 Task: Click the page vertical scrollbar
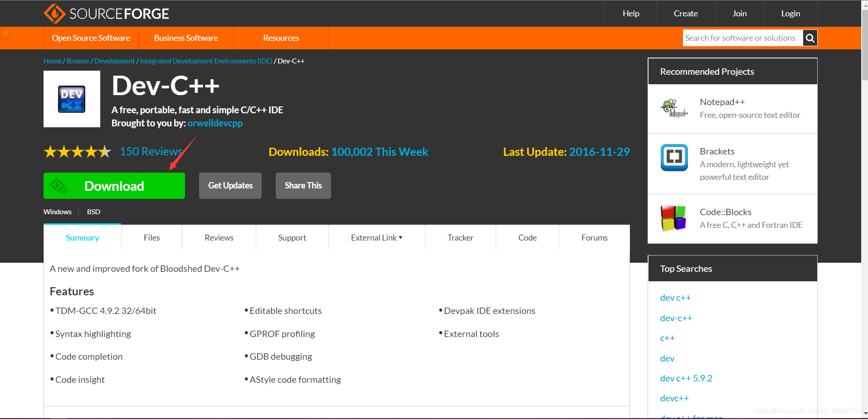tap(864, 45)
